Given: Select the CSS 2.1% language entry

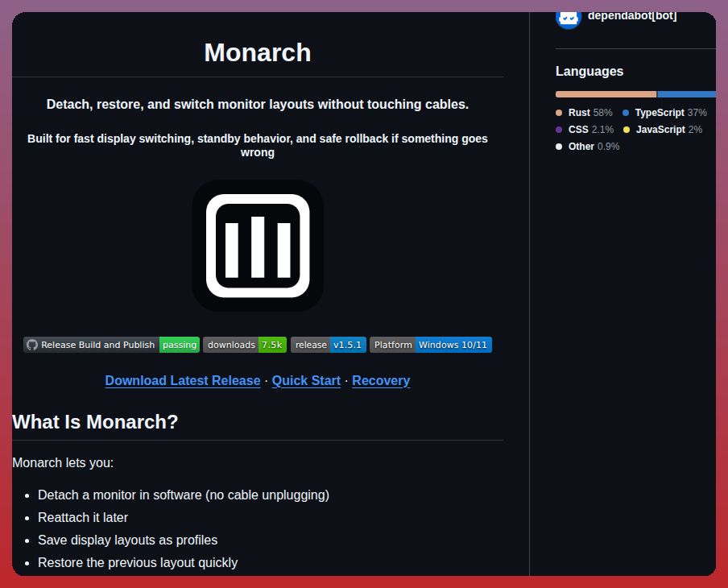Looking at the screenshot, I should [x=585, y=129].
